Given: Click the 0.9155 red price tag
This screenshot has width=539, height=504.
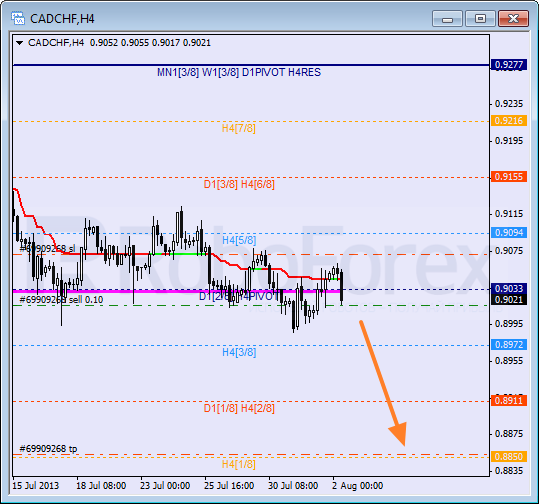Looking at the screenshot, I should click(x=509, y=177).
